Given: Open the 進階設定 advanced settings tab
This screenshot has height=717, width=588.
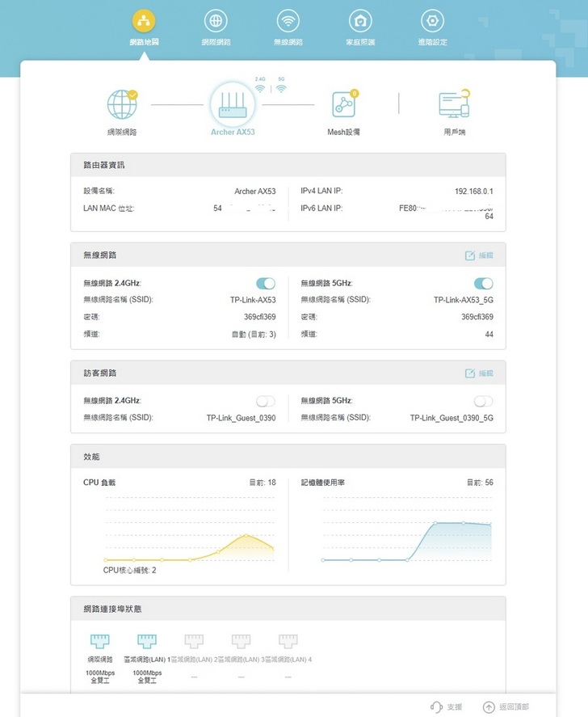Looking at the screenshot, I should (432, 27).
